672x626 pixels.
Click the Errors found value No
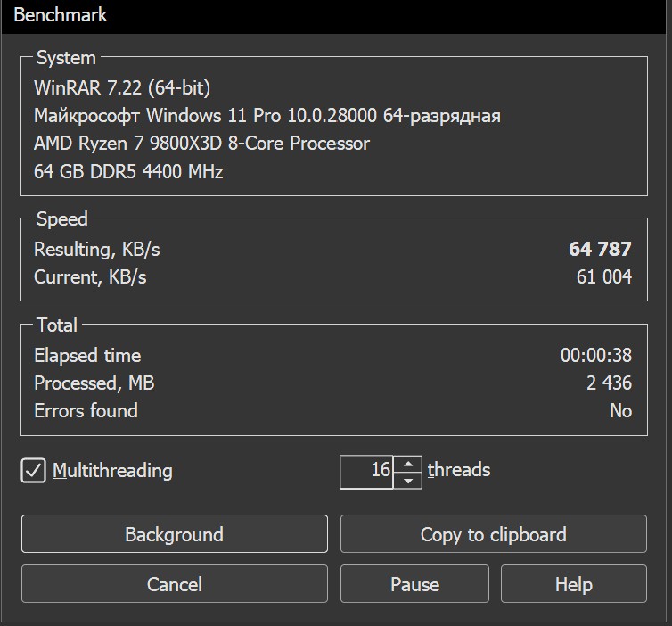(620, 411)
